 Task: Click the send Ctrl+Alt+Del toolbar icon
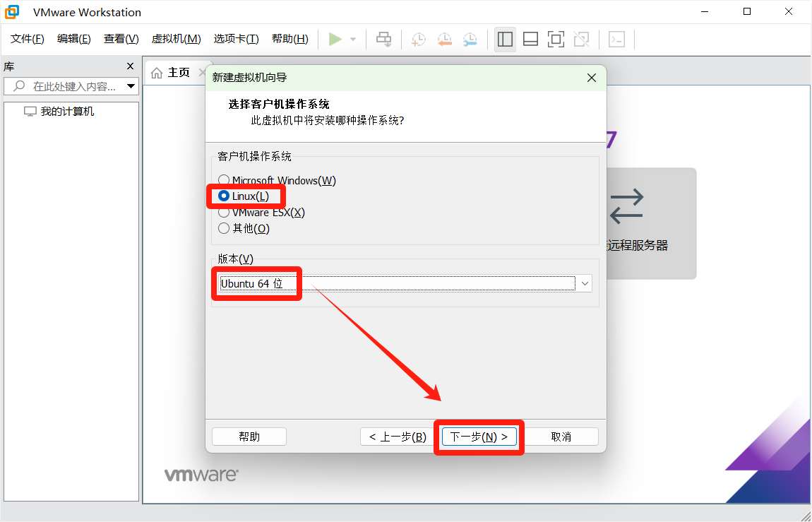(x=383, y=40)
